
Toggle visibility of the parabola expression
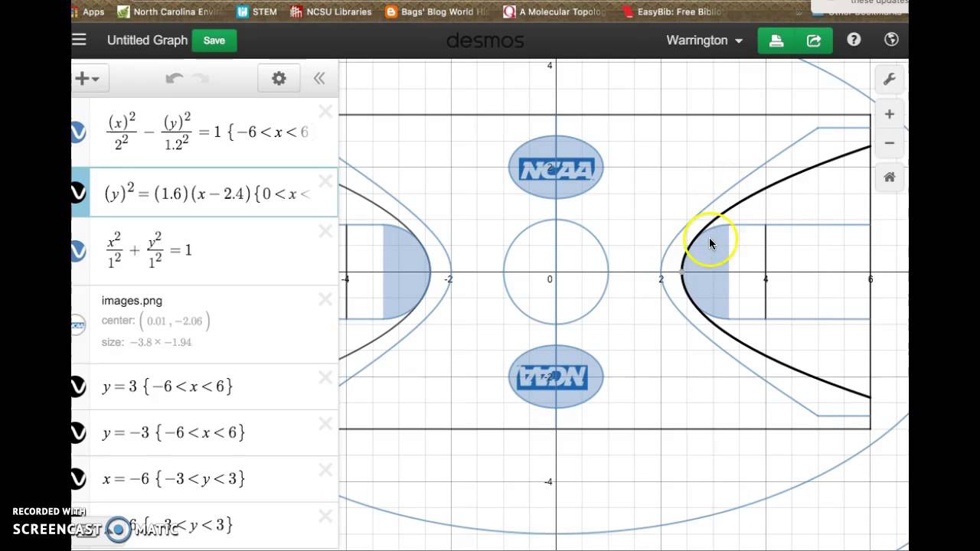[77, 192]
